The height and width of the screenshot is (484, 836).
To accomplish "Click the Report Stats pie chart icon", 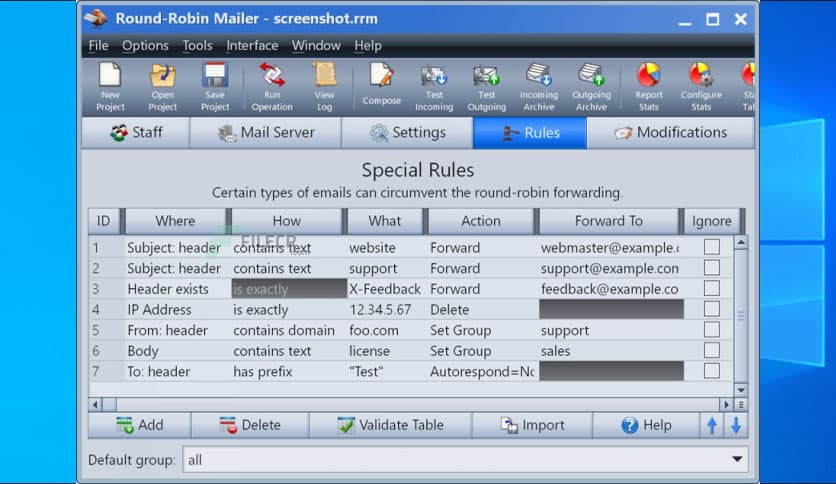I will coord(648,78).
